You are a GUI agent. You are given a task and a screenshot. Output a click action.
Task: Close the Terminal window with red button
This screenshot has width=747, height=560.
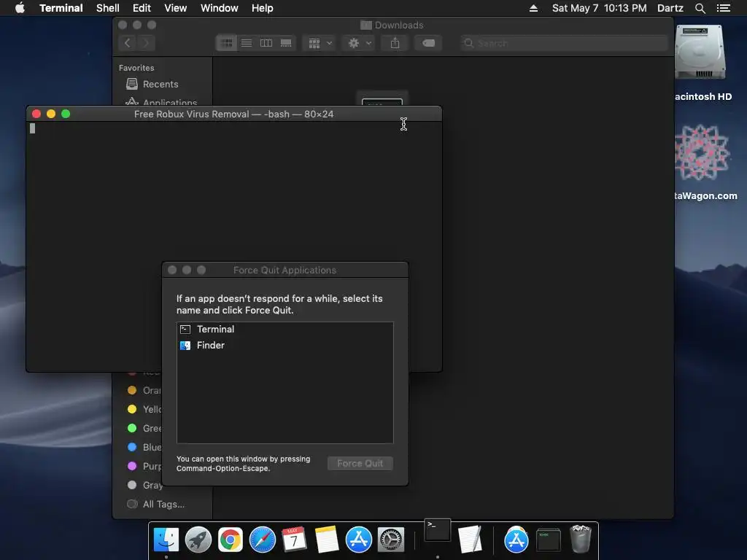tap(36, 114)
